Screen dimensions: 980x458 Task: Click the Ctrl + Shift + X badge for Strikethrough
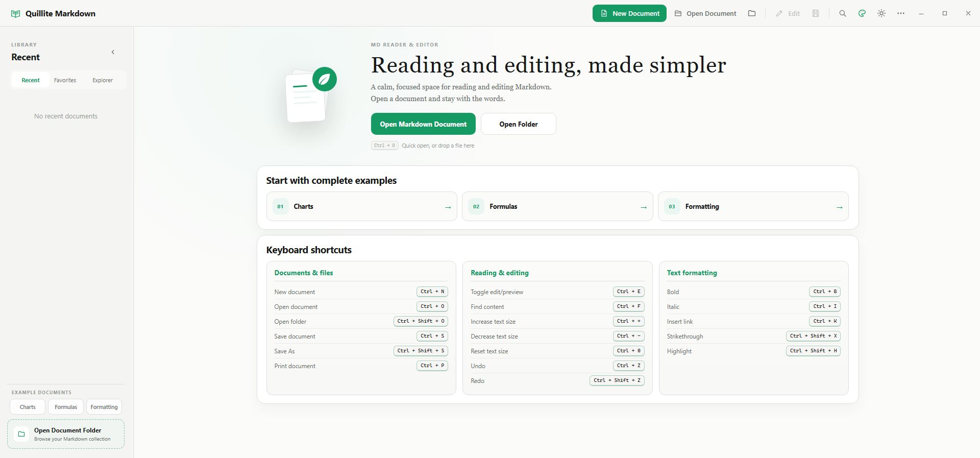tap(814, 336)
